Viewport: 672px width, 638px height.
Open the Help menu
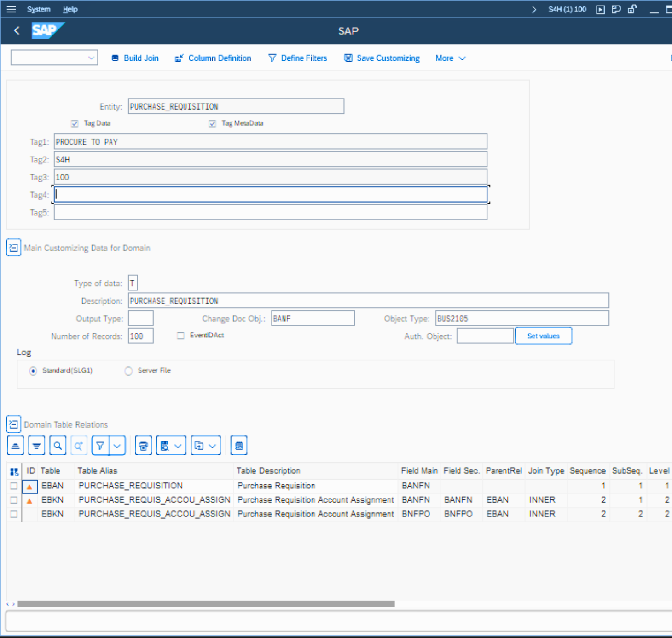click(70, 9)
